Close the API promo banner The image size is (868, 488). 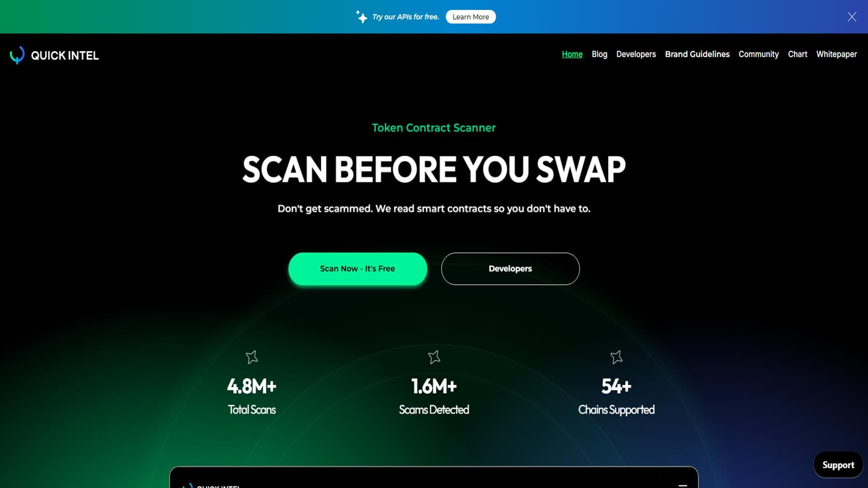coord(852,17)
